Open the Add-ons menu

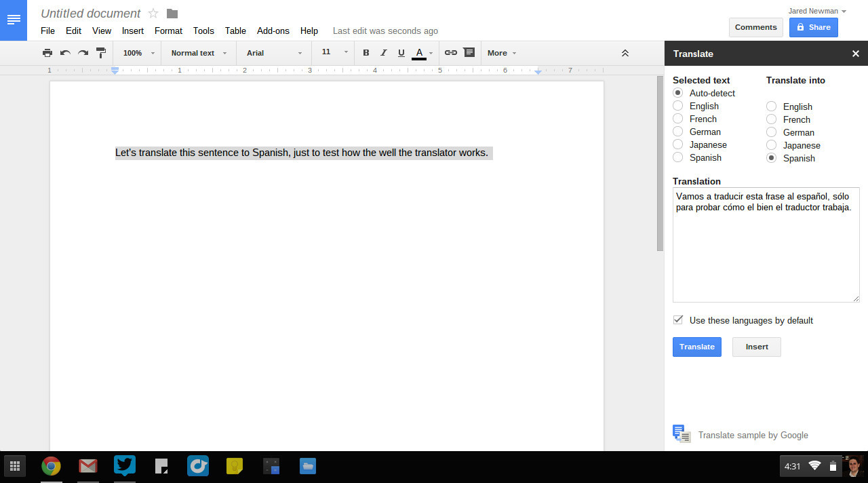273,31
